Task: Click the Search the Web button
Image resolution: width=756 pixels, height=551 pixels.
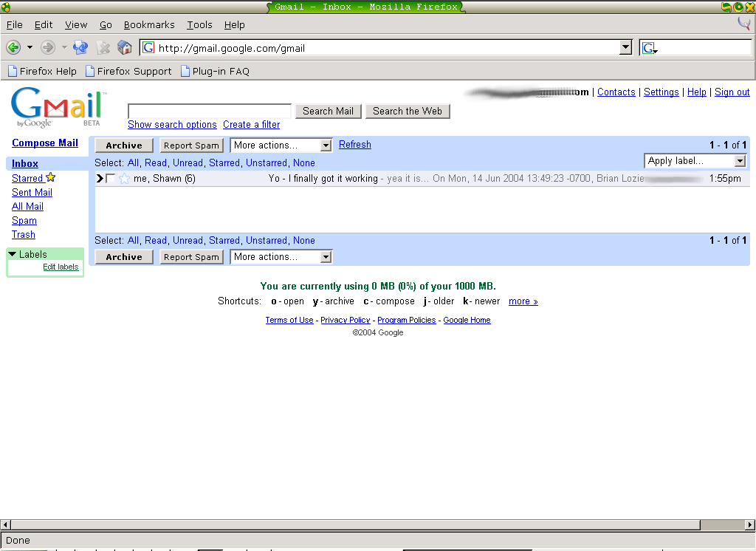Action: coord(408,111)
